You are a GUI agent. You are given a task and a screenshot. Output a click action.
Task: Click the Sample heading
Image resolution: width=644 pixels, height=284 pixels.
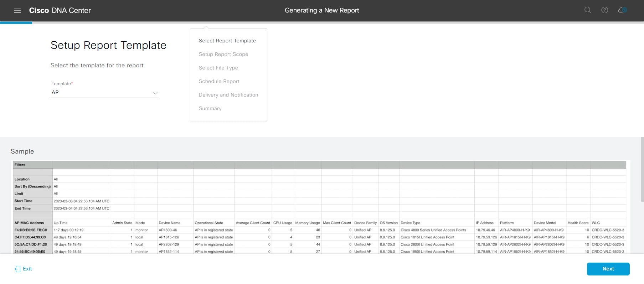point(22,151)
